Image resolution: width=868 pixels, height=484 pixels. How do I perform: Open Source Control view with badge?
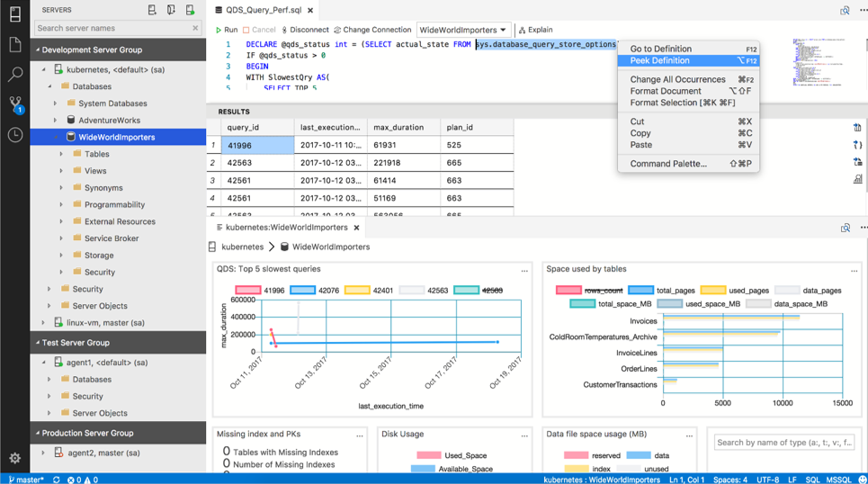[x=15, y=104]
